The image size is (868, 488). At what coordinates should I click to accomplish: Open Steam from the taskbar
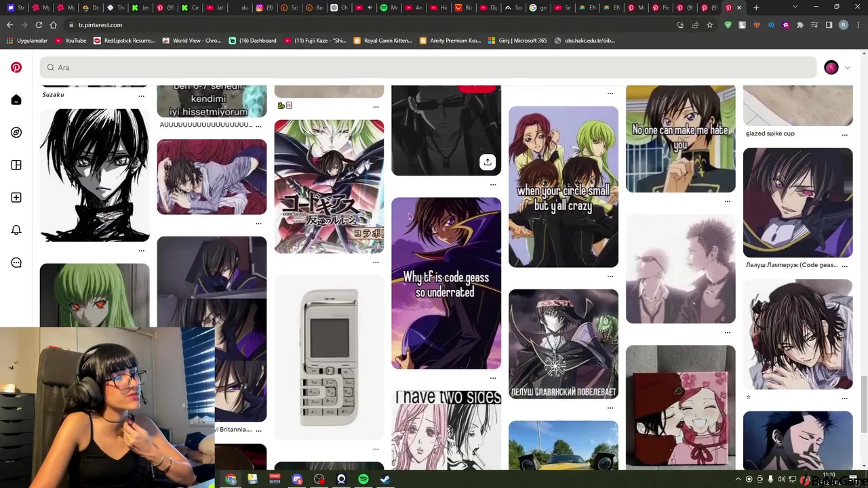tap(385, 479)
